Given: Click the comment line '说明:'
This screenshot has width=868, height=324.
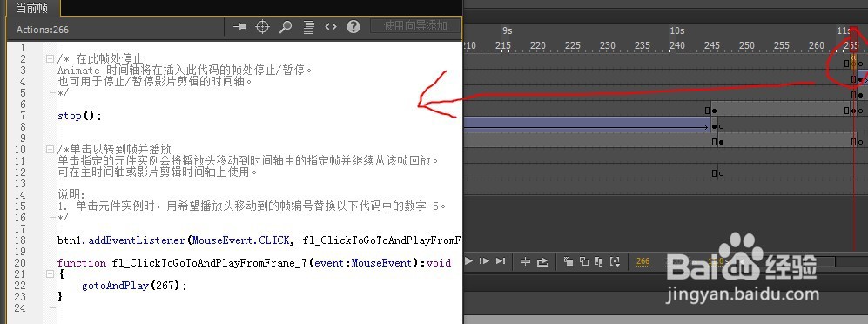Looking at the screenshot, I should pyautogui.click(x=71, y=195).
